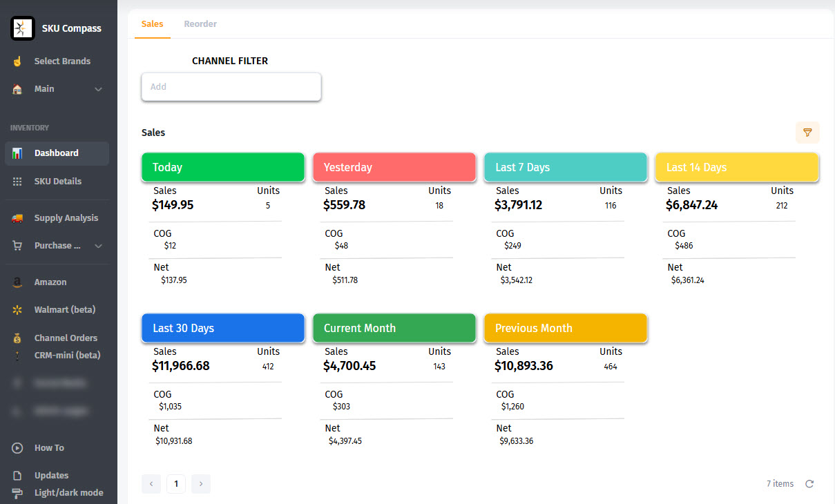The width and height of the screenshot is (835, 504).
Task: Click the SKU Compass logo icon
Action: (x=23, y=28)
